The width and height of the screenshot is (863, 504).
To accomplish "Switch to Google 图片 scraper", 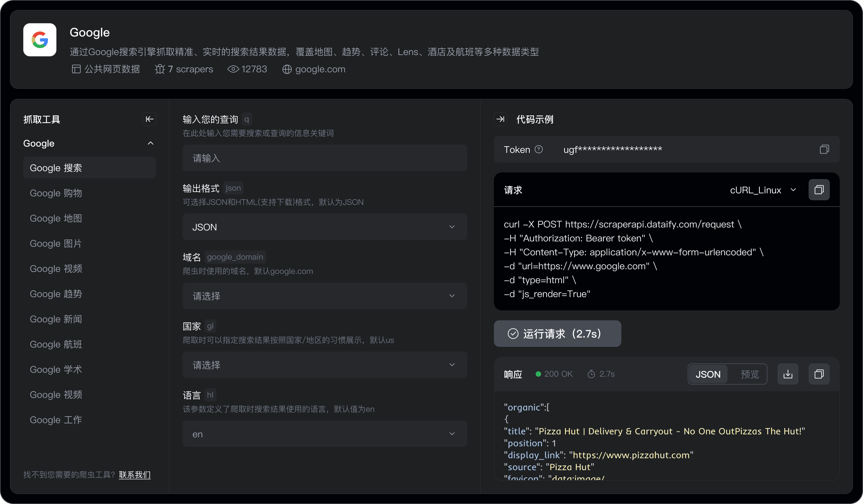I will 55,243.
